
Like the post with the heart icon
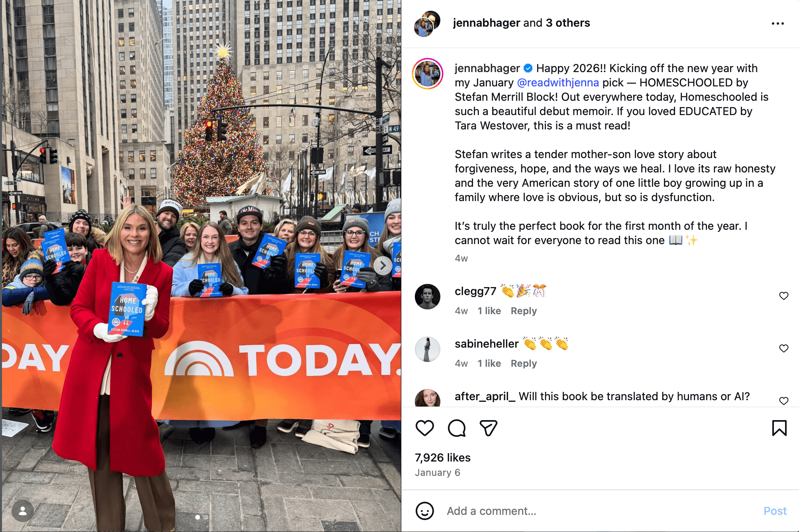424,428
